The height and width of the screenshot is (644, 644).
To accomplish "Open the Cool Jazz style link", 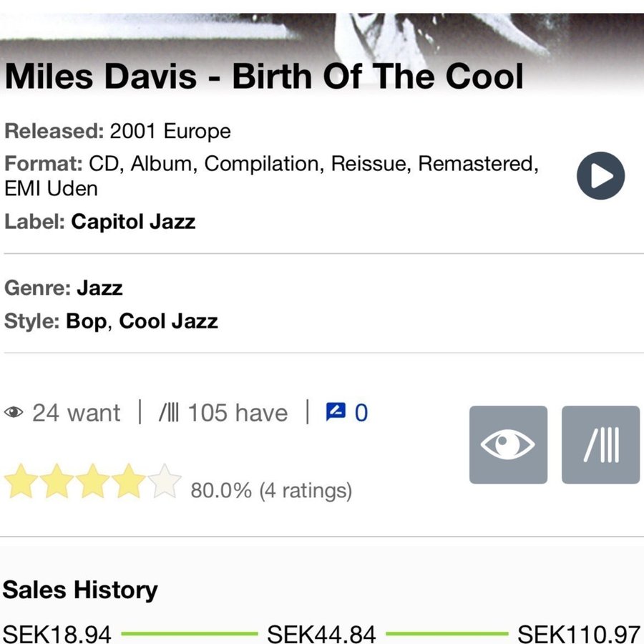I will [168, 321].
